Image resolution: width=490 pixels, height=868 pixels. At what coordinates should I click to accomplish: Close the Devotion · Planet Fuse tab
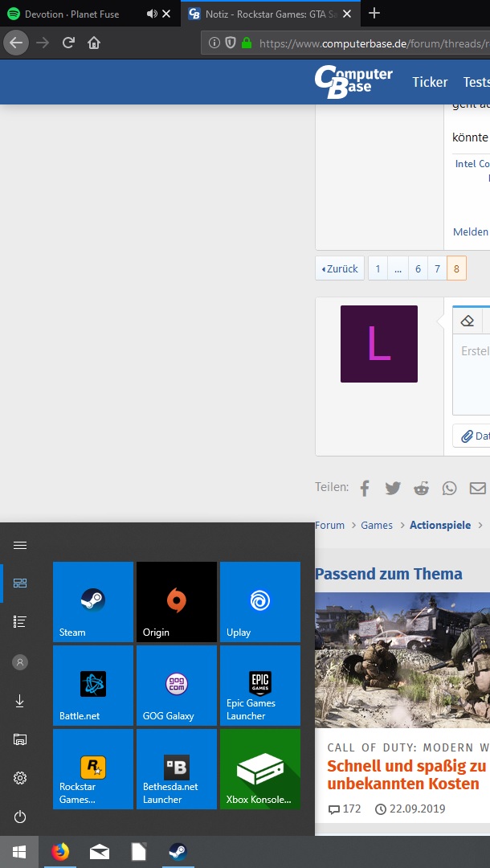click(x=166, y=14)
